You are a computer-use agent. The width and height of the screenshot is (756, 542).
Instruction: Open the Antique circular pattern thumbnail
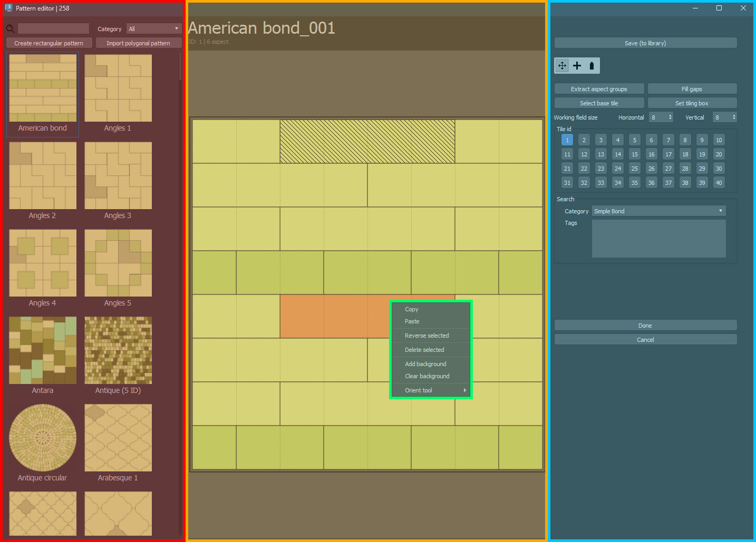43,438
